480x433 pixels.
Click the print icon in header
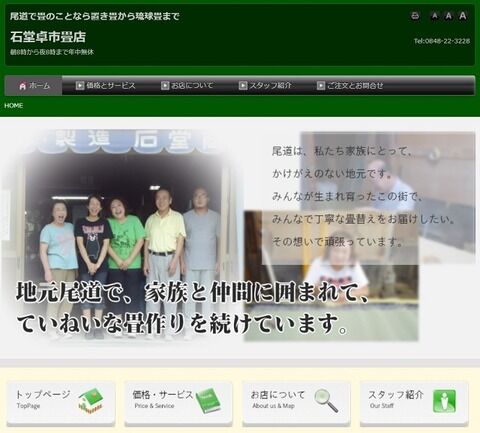coord(415,16)
